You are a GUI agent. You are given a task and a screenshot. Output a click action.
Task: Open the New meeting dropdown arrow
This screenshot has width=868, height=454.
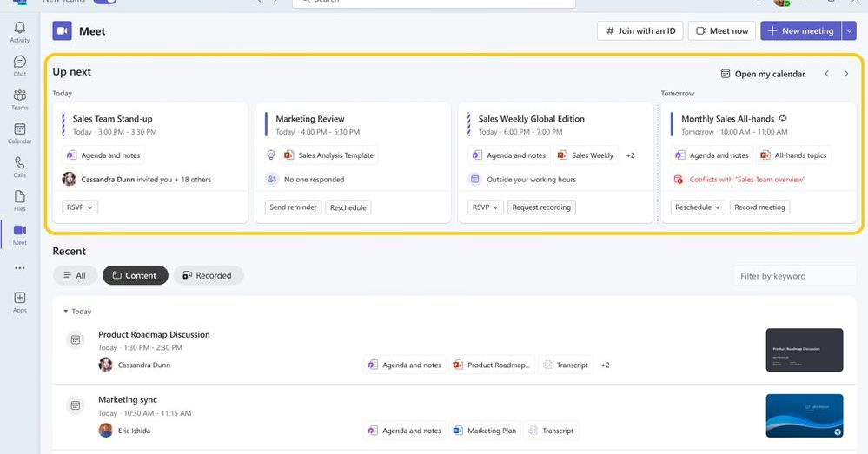coord(849,31)
